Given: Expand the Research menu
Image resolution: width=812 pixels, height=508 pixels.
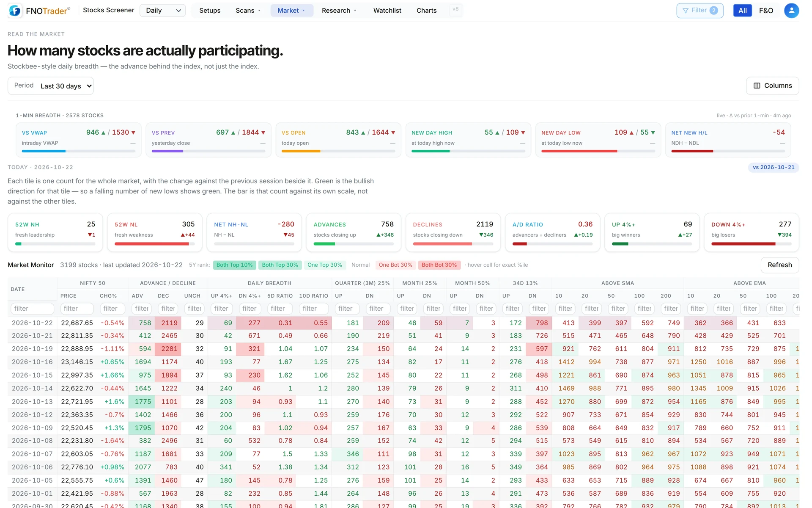Looking at the screenshot, I should pos(339,11).
